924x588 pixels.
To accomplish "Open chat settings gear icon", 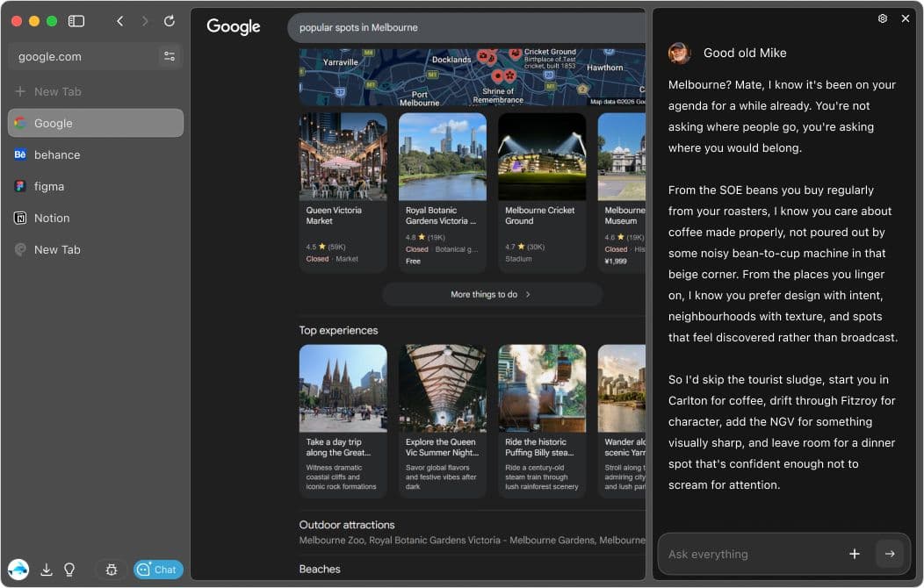I will (883, 18).
